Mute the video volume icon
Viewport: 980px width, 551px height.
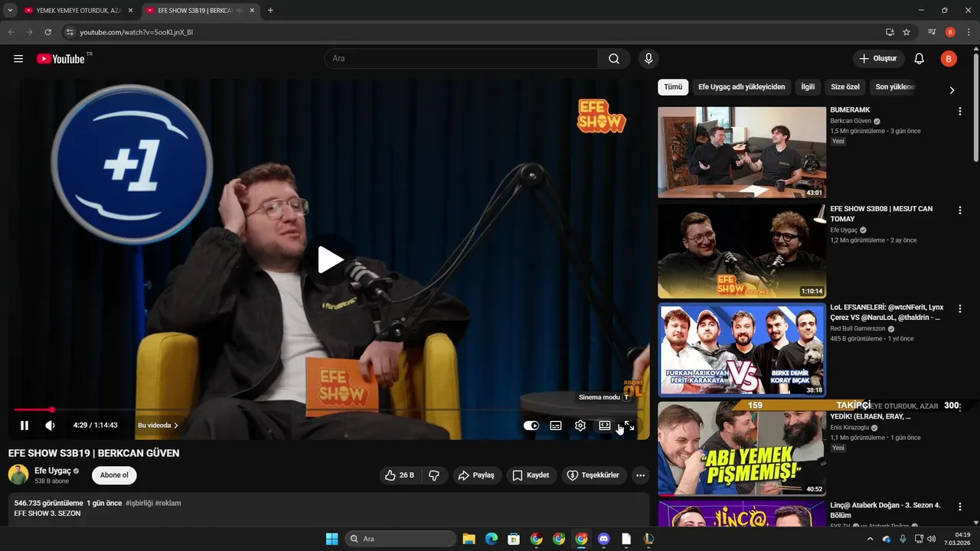pyautogui.click(x=50, y=425)
